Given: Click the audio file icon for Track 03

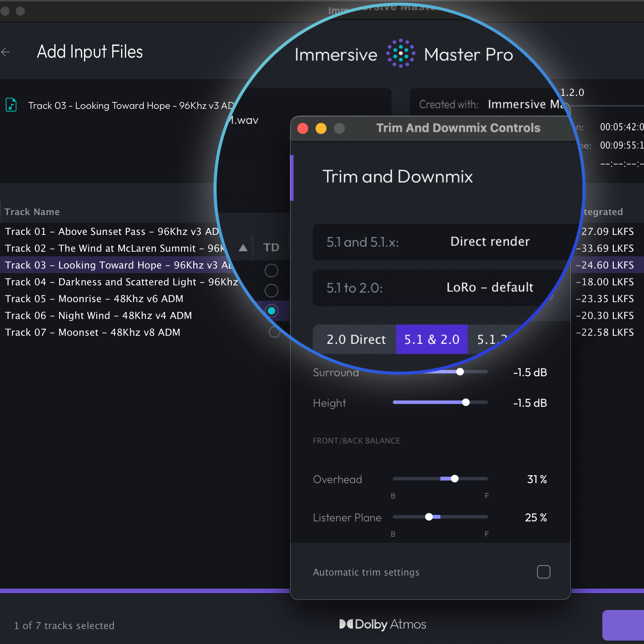Looking at the screenshot, I should (x=11, y=105).
